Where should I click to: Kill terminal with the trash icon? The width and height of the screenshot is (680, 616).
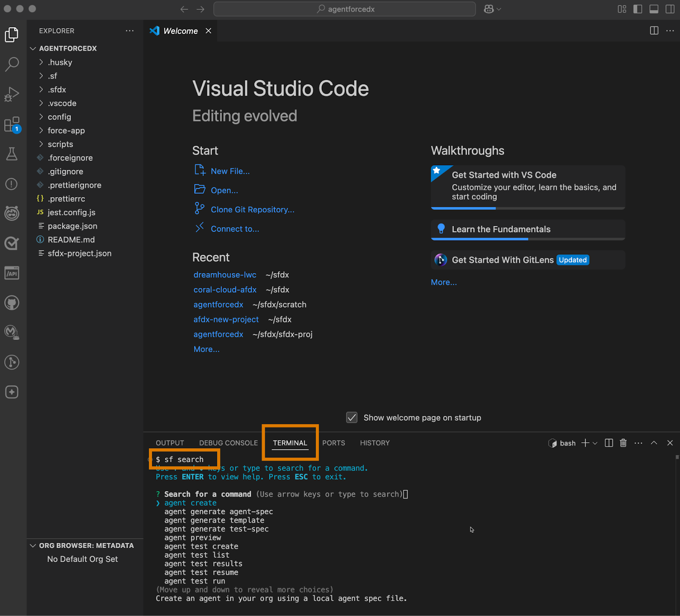[x=623, y=443]
